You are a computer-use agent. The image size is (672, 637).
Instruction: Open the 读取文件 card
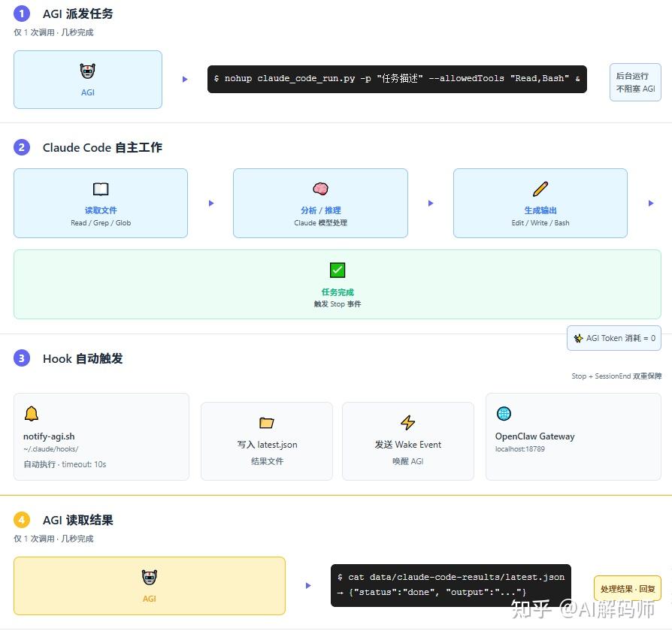click(x=101, y=203)
